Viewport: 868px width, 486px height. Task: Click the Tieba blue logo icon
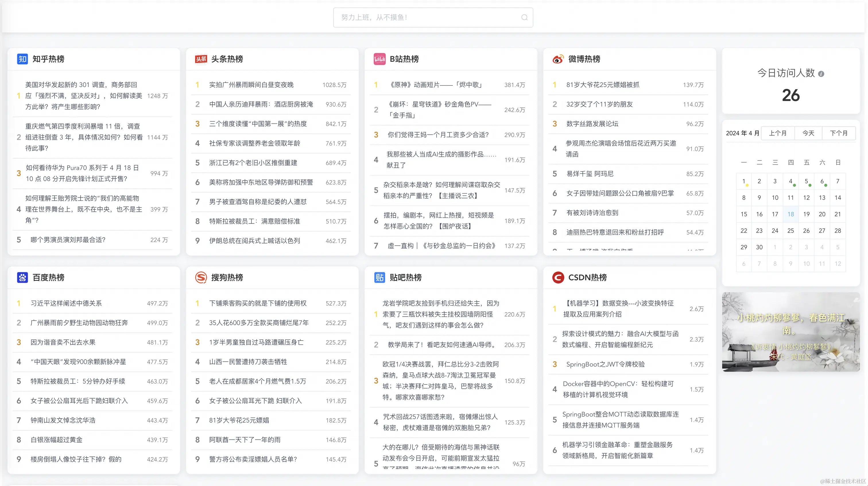click(379, 277)
